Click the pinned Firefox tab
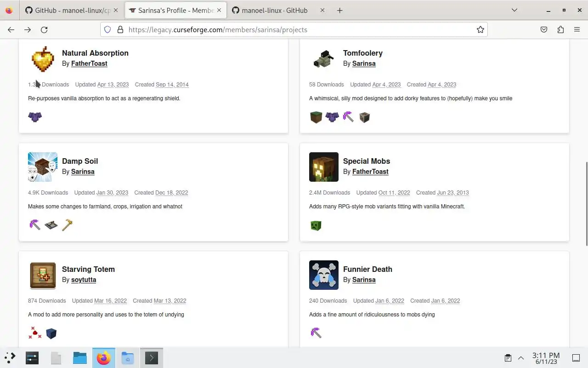 (9, 10)
